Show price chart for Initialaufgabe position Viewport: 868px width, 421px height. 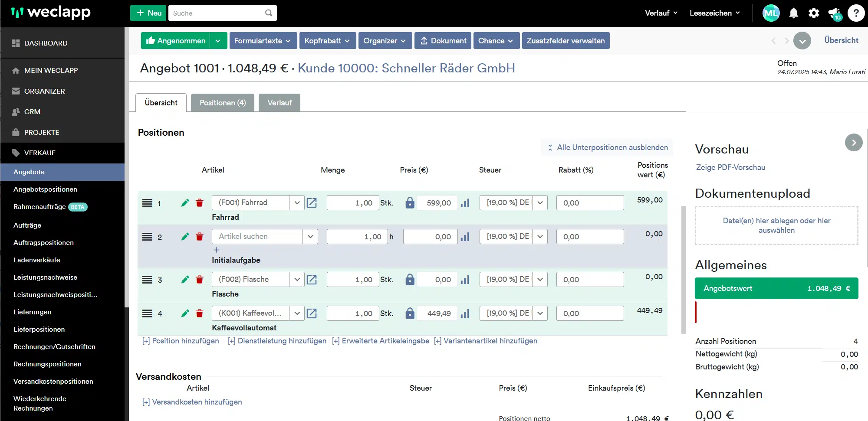[x=465, y=237]
